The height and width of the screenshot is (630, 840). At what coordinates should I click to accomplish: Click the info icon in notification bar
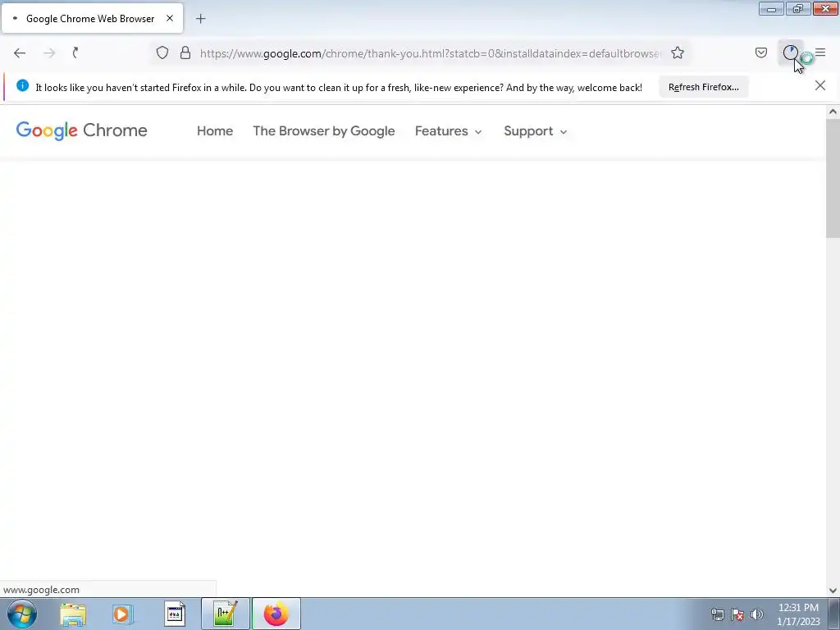click(x=22, y=85)
